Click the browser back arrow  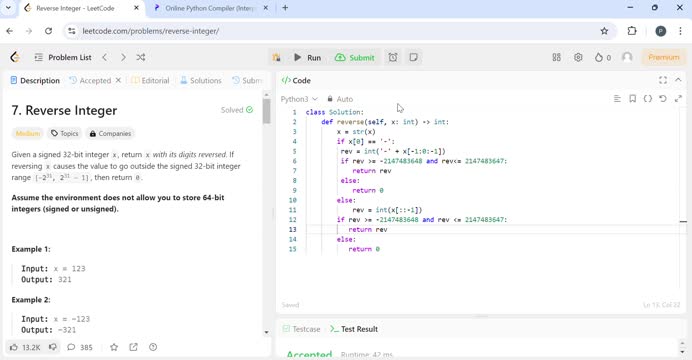pos(10,31)
